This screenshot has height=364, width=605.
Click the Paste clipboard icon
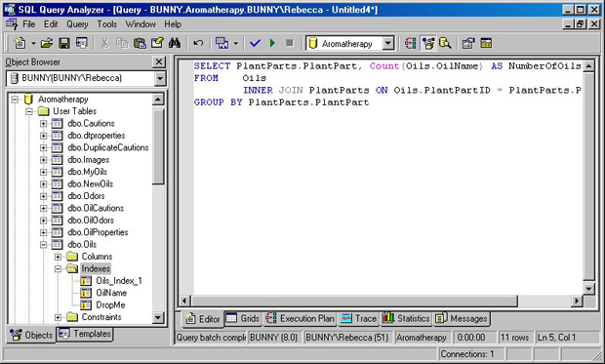pyautogui.click(x=140, y=43)
